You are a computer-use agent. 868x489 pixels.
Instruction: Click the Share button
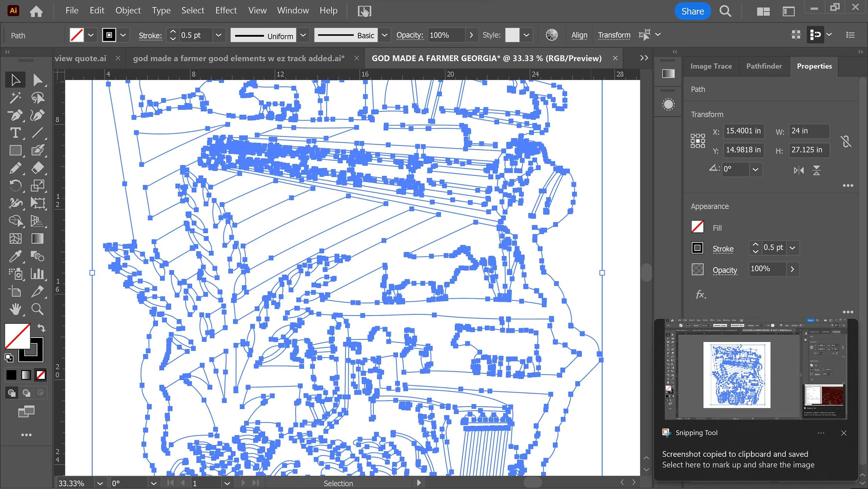[692, 11]
